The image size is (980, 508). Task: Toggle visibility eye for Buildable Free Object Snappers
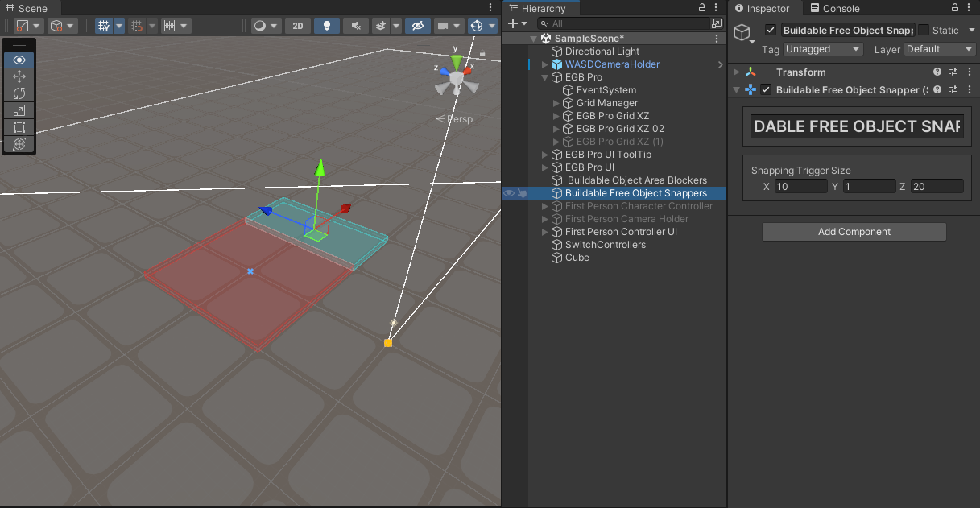[x=509, y=193]
